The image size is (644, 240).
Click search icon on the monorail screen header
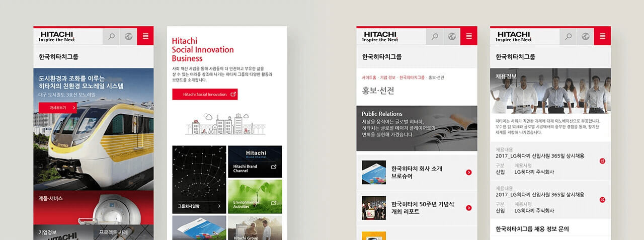112,36
